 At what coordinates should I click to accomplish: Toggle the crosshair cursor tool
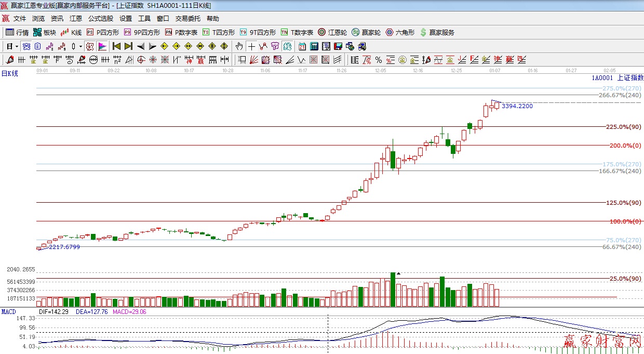tap(251, 46)
